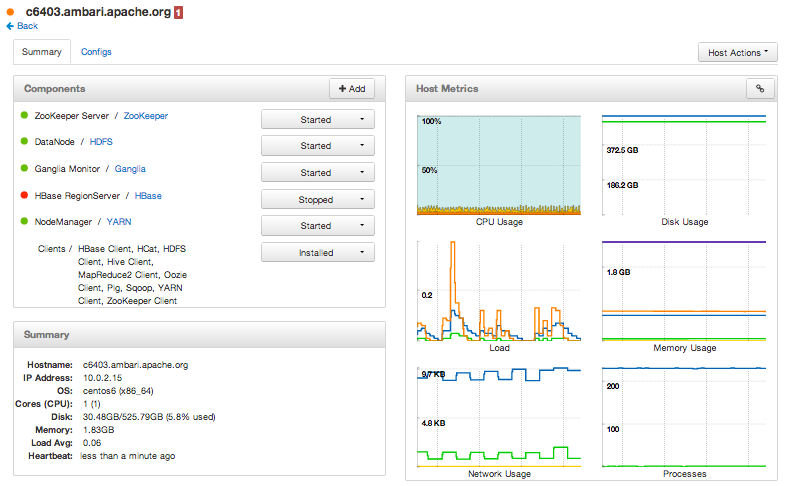Enlarge the Network Usage graph
The image size is (786, 486).
point(499,417)
